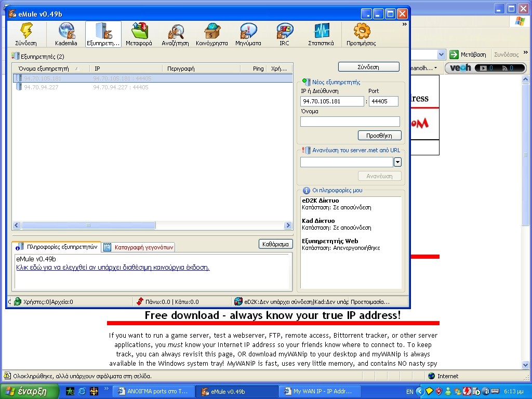Click browser page scrollbar up arrow

click(525, 79)
